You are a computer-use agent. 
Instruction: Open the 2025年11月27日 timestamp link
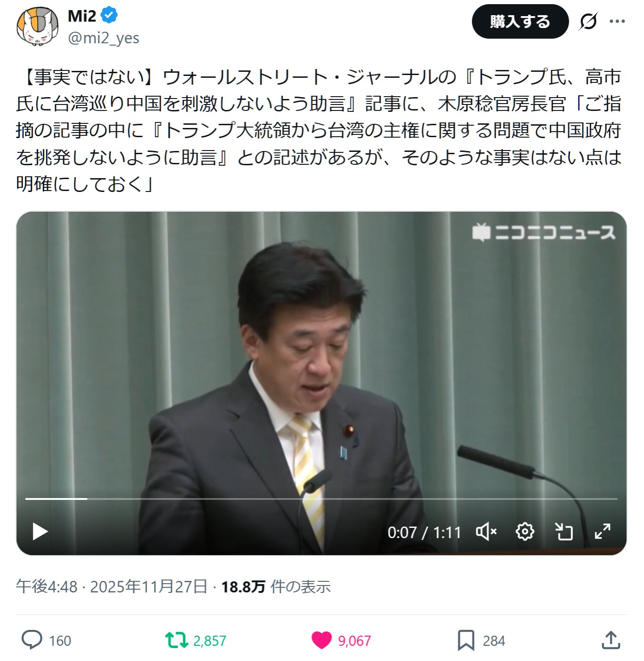[148, 586]
